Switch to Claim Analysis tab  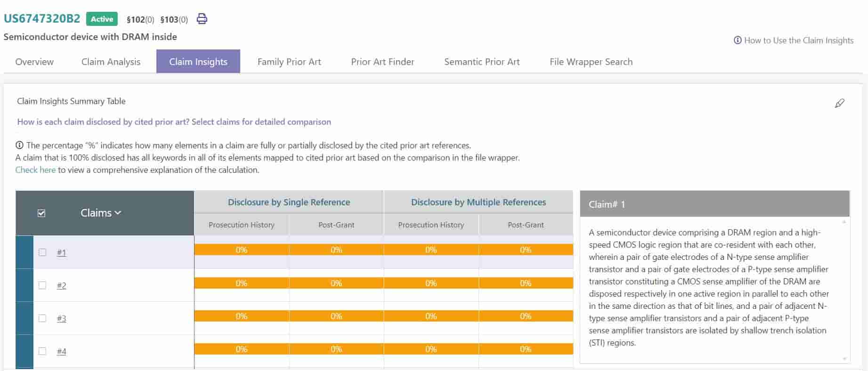coord(111,62)
